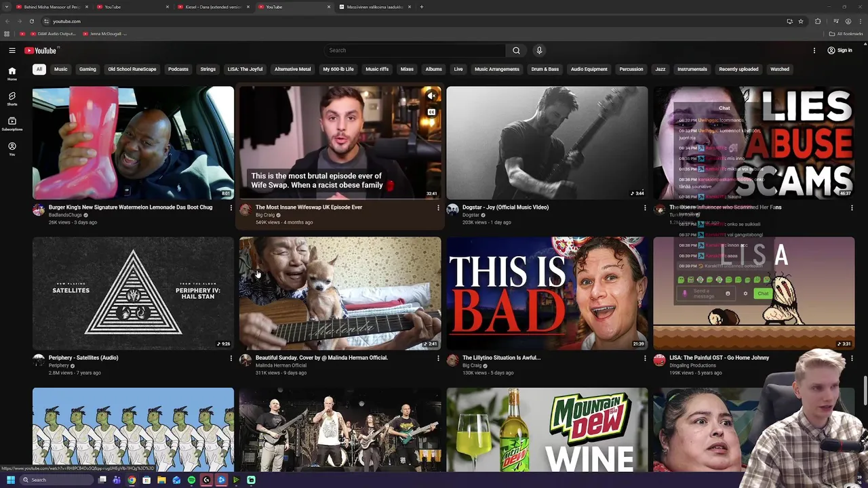868x488 pixels.
Task: Play Mountain Dew Wine video thumbnail
Action: [x=547, y=430]
